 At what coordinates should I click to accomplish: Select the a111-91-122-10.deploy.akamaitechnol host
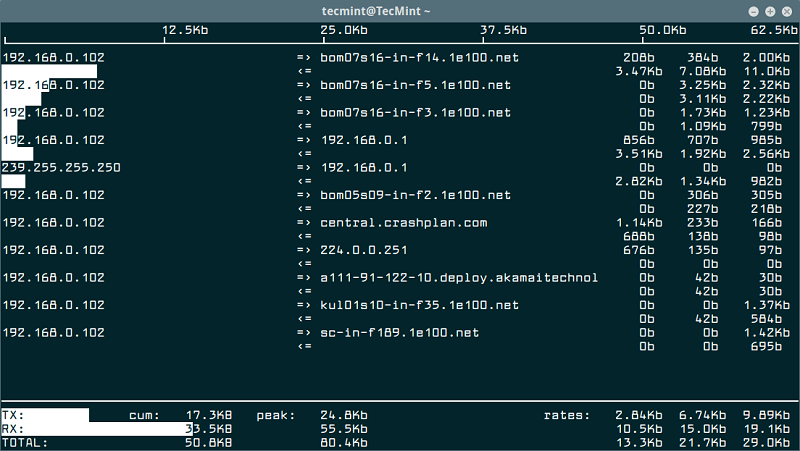tap(459, 278)
